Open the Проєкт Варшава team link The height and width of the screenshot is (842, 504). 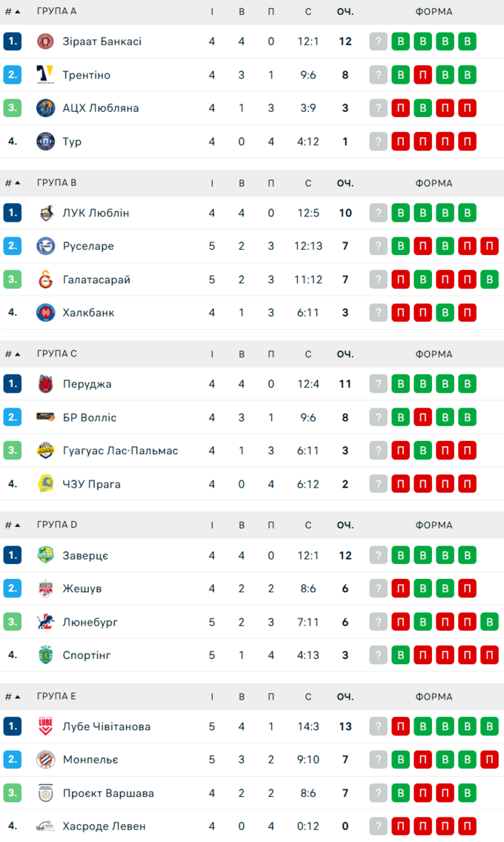[x=108, y=793]
